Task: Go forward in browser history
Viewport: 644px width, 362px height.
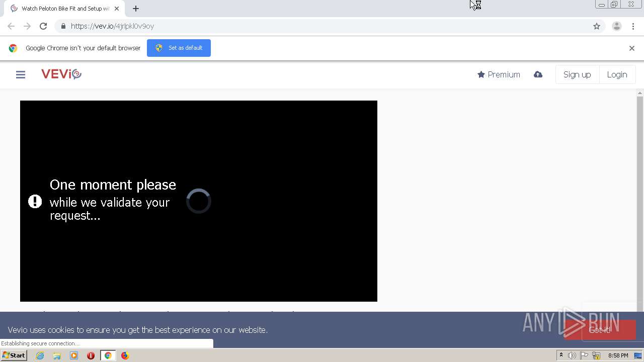Action: point(27,26)
